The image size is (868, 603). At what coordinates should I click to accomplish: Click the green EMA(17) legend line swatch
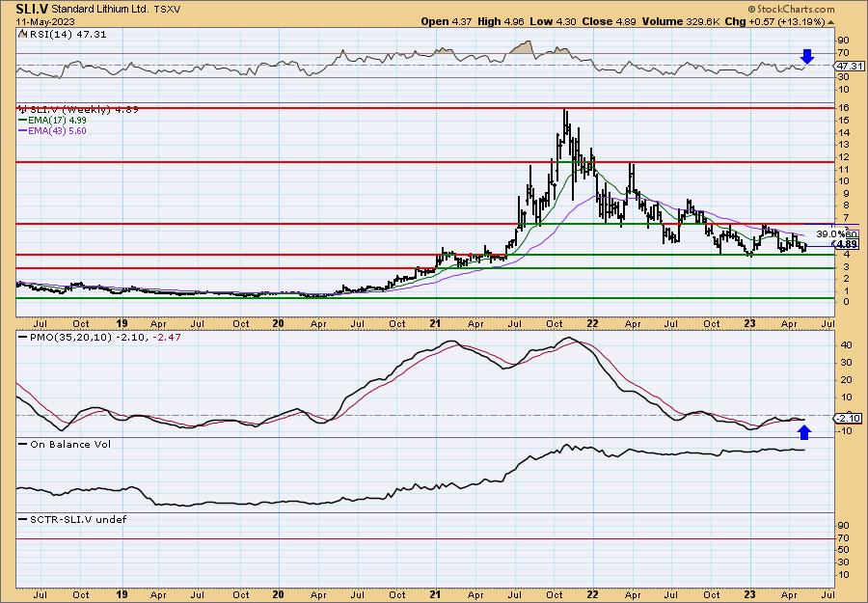23,121
